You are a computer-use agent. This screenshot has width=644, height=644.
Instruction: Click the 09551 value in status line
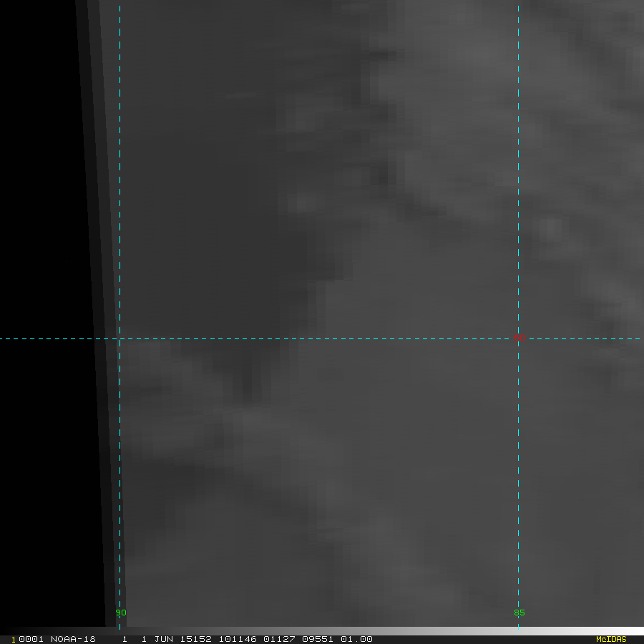click(x=317, y=639)
